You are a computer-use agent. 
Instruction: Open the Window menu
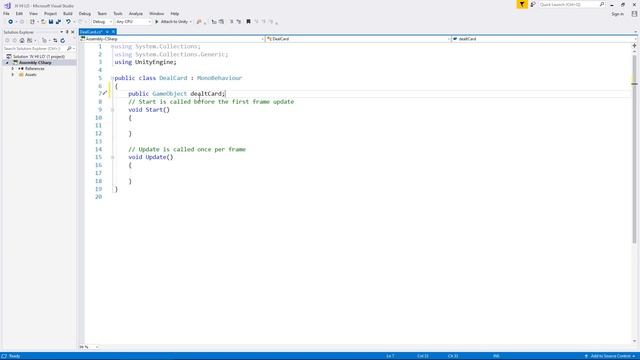(x=156, y=14)
